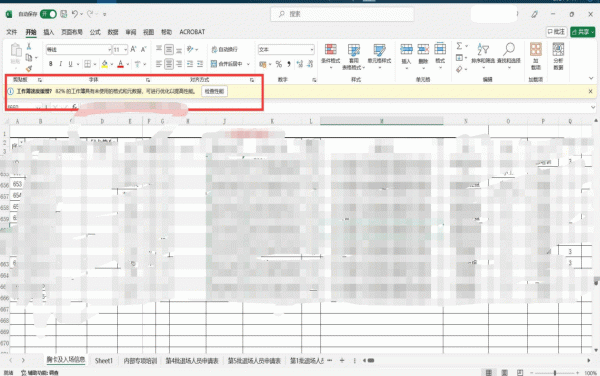
Task: Open the font color dropdown arrow
Action: 128,64
